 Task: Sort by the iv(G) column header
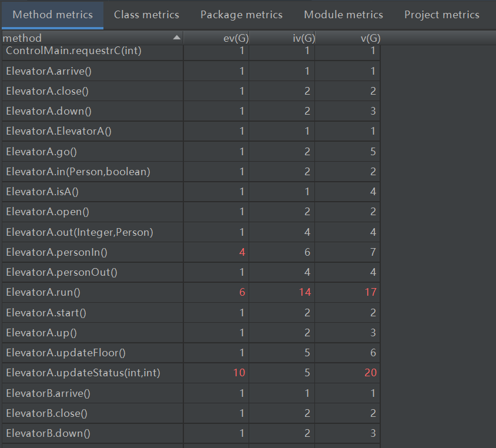[x=304, y=38]
